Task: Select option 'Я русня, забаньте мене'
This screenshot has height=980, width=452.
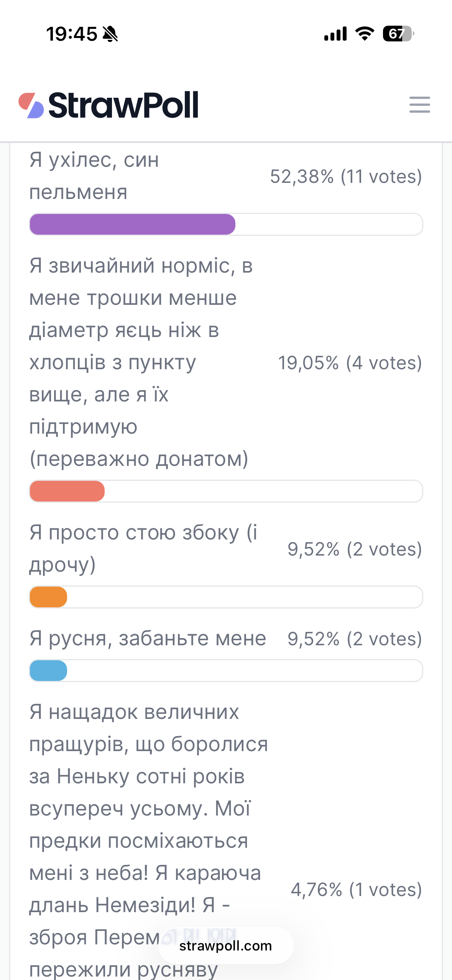Action: [148, 639]
